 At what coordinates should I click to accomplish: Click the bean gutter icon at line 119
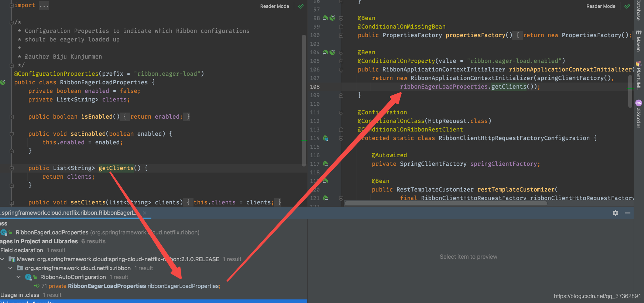point(326,181)
